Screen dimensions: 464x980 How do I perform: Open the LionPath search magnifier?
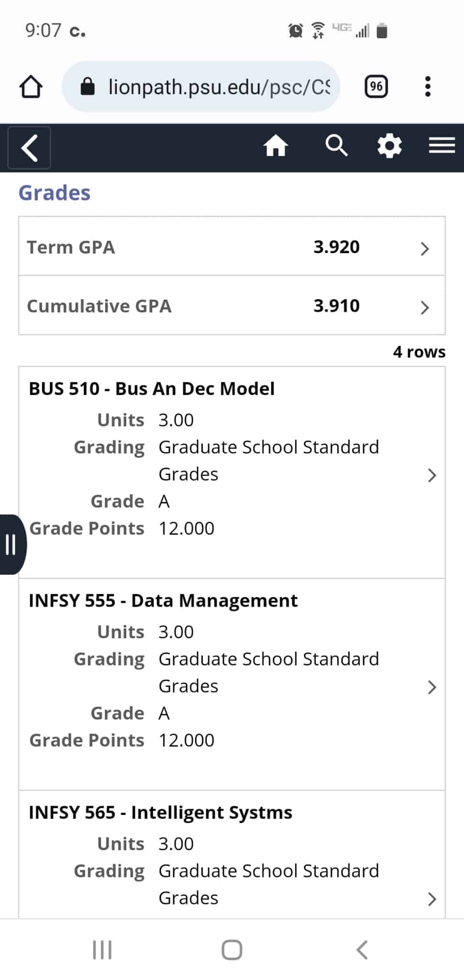click(x=336, y=145)
